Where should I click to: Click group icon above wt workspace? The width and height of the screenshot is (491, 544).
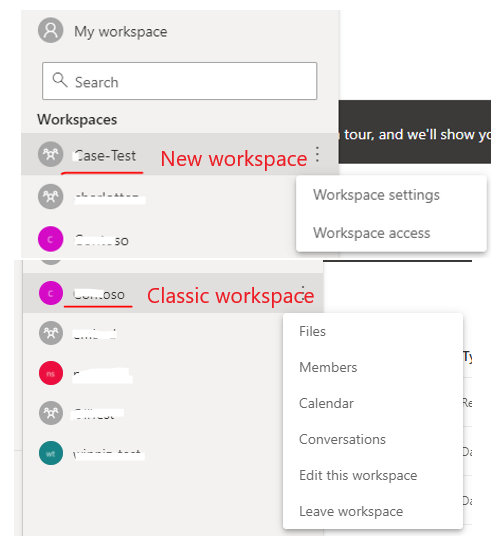tap(51, 413)
